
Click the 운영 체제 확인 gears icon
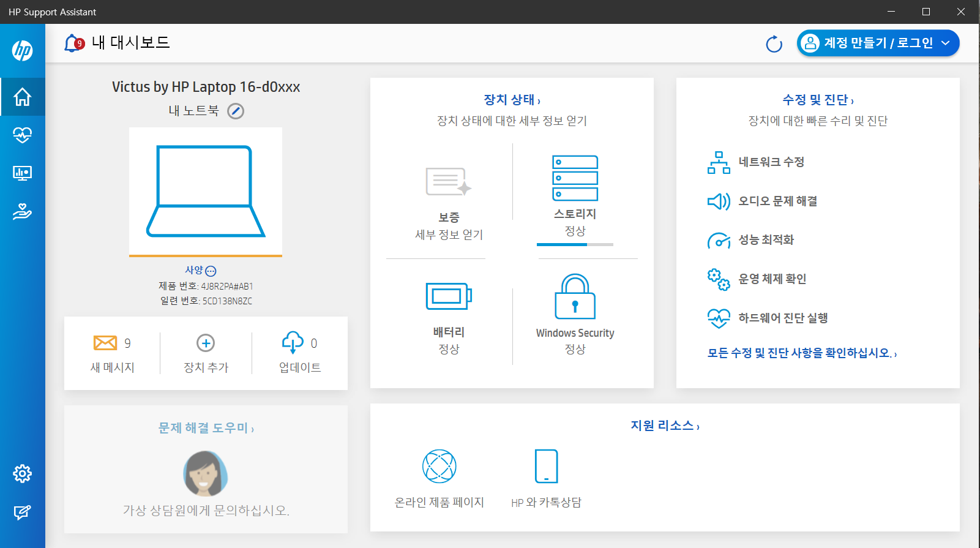pyautogui.click(x=719, y=279)
